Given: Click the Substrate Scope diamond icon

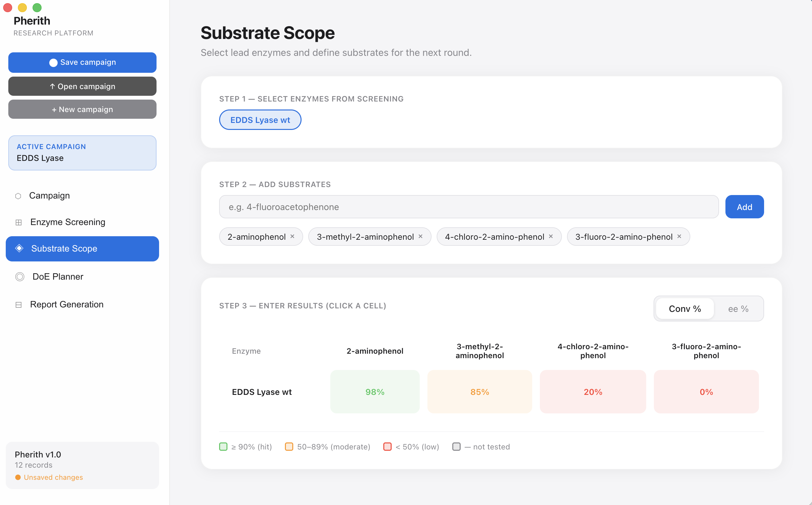Looking at the screenshot, I should (x=19, y=248).
